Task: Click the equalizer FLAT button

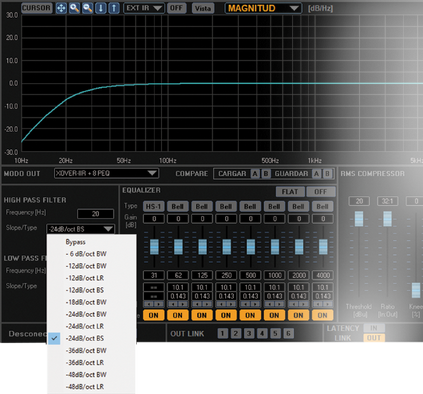Action: tap(290, 192)
